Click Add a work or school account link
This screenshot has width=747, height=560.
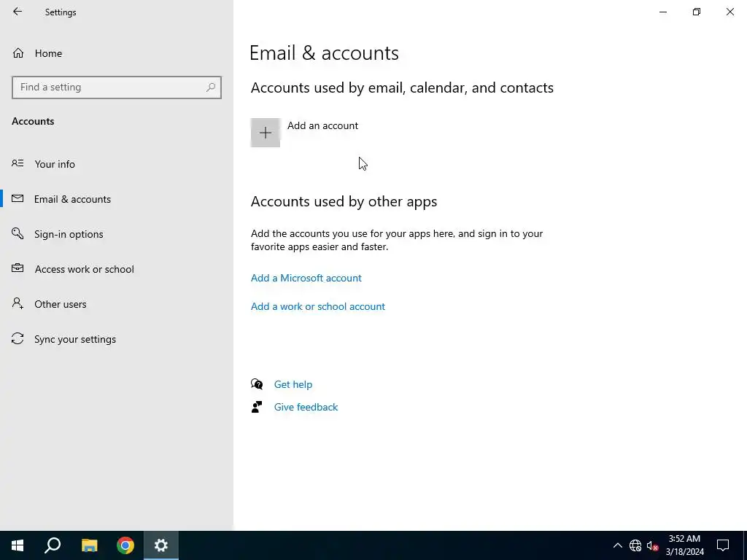point(318,307)
